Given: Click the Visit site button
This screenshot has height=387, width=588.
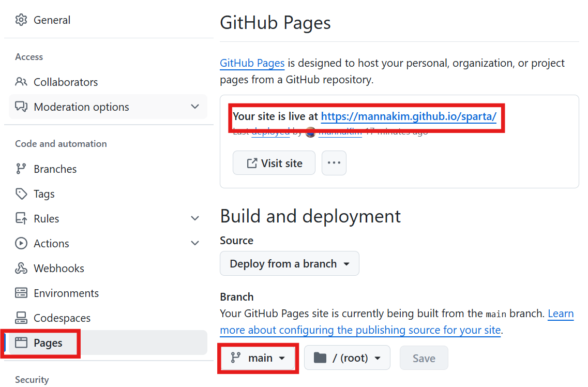Looking at the screenshot, I should (274, 163).
